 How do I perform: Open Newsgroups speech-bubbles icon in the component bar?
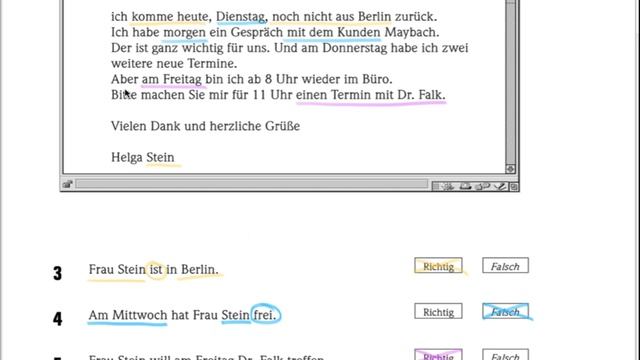pyautogui.click(x=482, y=187)
